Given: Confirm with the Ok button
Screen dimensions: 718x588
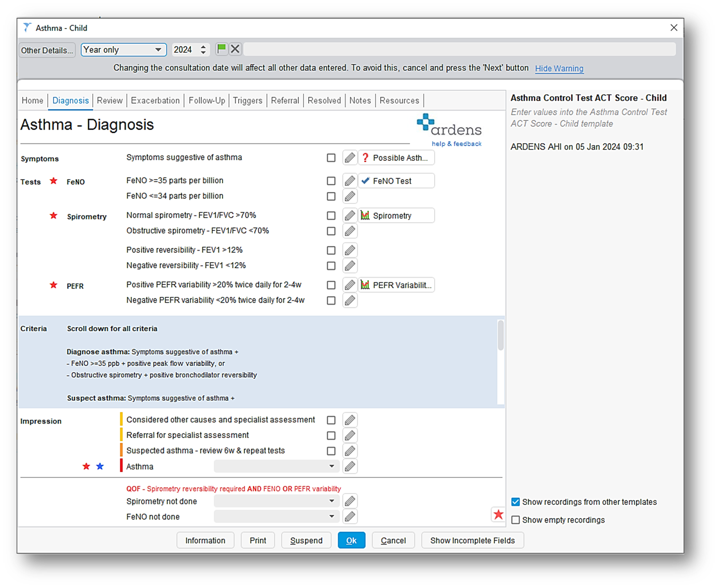Looking at the screenshot, I should (x=351, y=540).
